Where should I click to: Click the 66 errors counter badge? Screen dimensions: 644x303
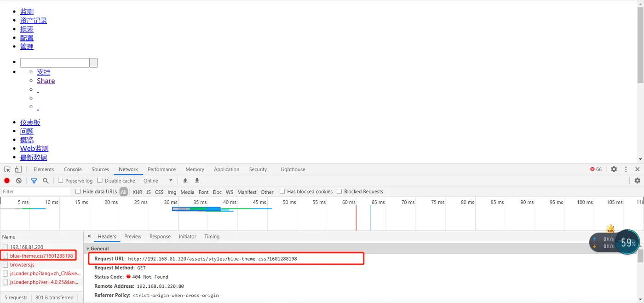[596, 169]
